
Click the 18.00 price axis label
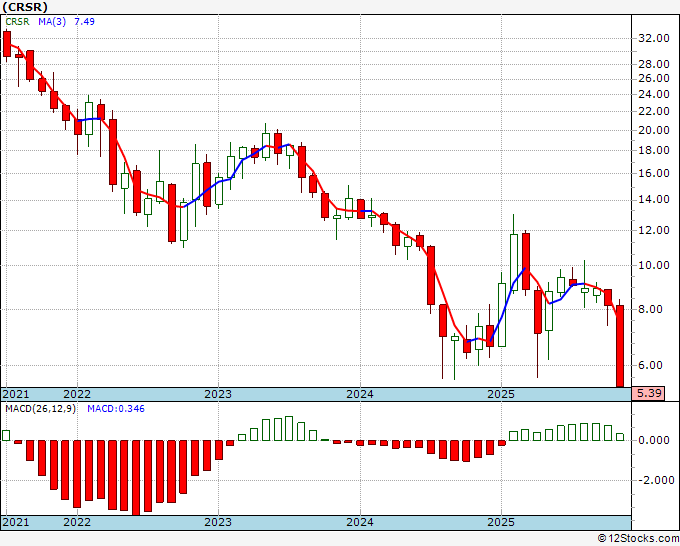pyautogui.click(x=654, y=150)
